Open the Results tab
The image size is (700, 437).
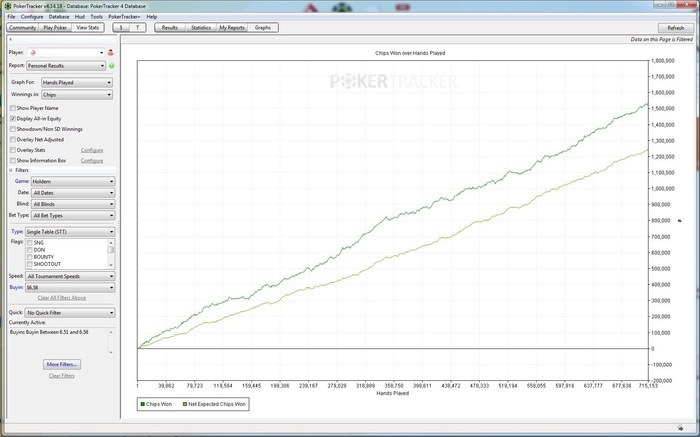170,28
